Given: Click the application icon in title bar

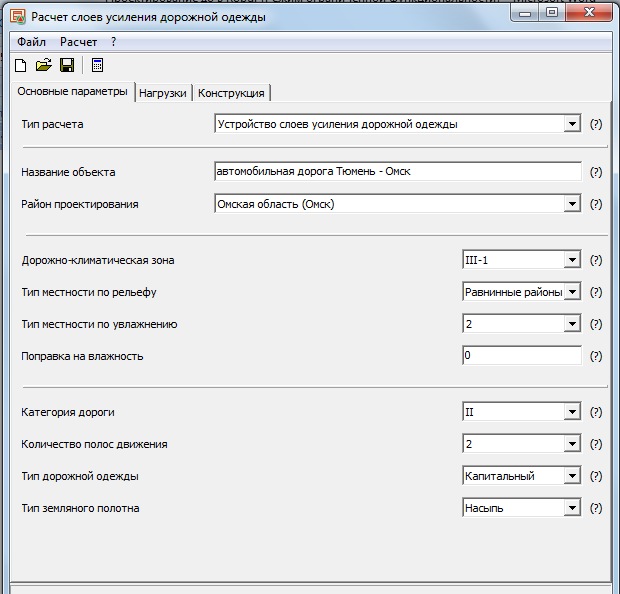Looking at the screenshot, I should [17, 17].
